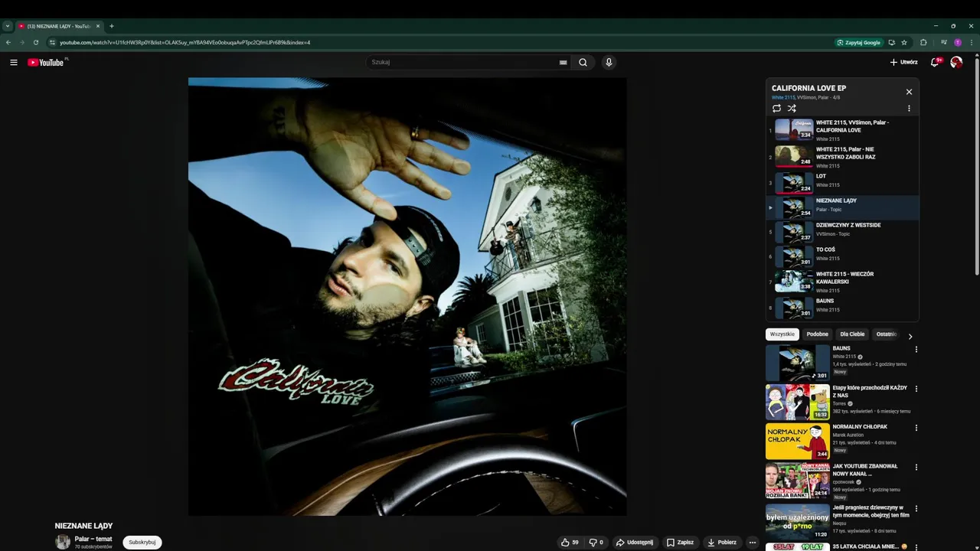This screenshot has height=551, width=980.
Task: Go to the YouTube home logo
Action: click(47, 63)
